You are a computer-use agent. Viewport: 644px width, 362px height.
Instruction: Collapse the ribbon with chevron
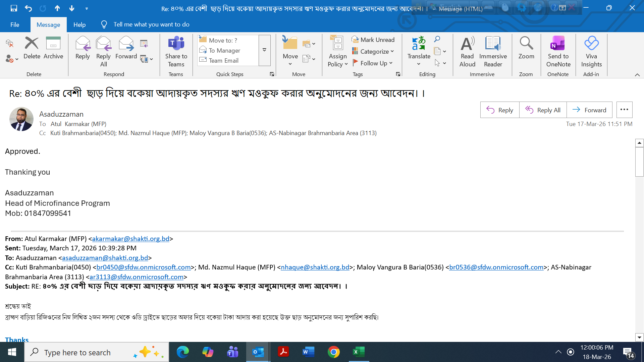click(637, 75)
